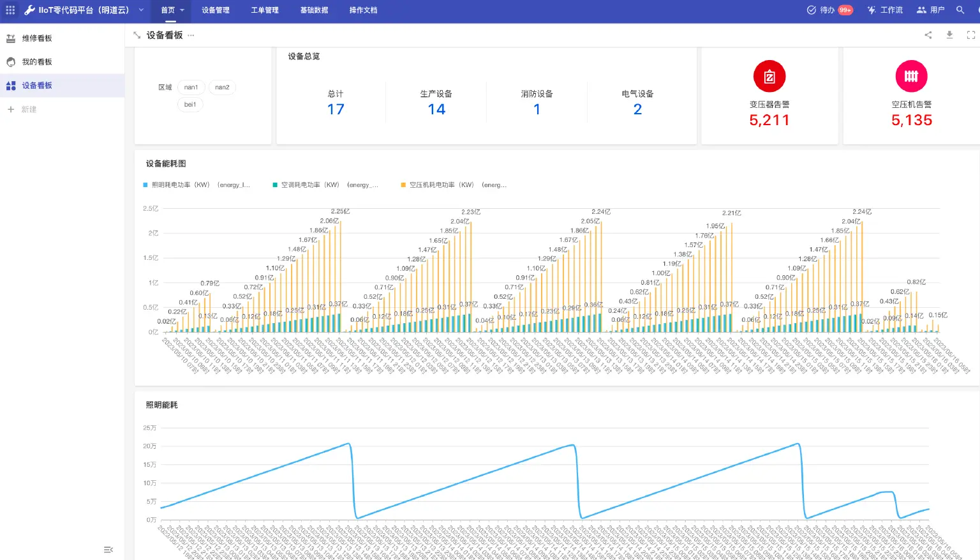This screenshot has height=560, width=980.
Task: Click the search magnifier icon
Action: click(960, 10)
